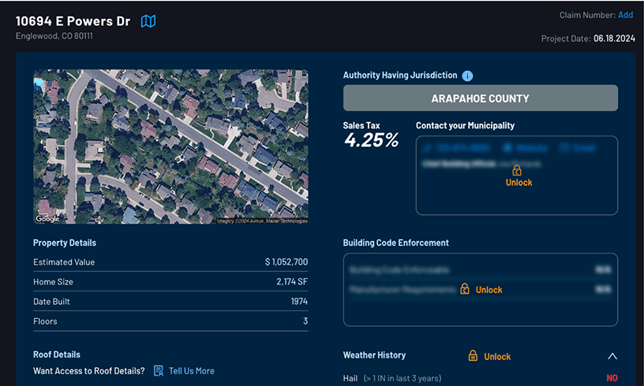Viewport: 644px width, 386px height.
Task: Click the Contact your Municipality heading
Action: 465,126
